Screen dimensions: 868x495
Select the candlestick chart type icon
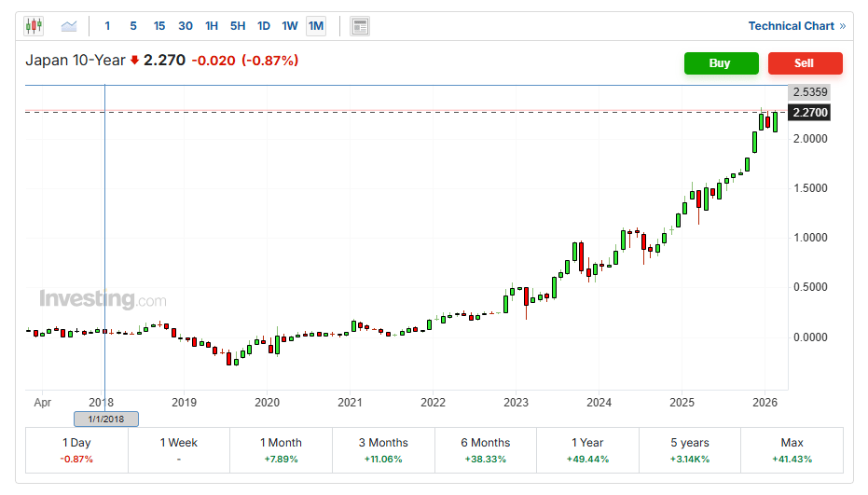tap(34, 26)
